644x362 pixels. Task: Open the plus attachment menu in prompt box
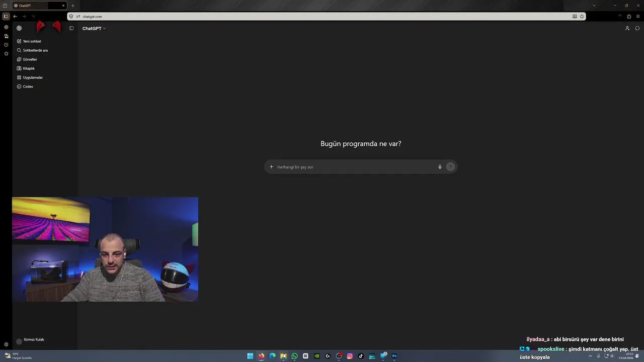tap(271, 167)
